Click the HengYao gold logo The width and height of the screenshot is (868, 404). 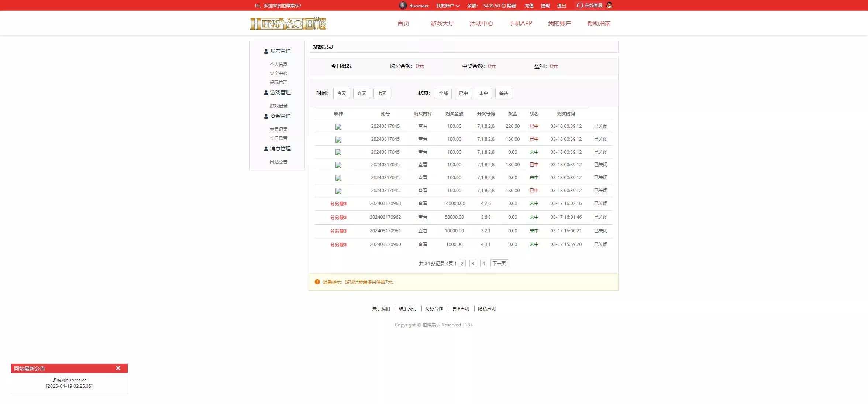point(288,23)
